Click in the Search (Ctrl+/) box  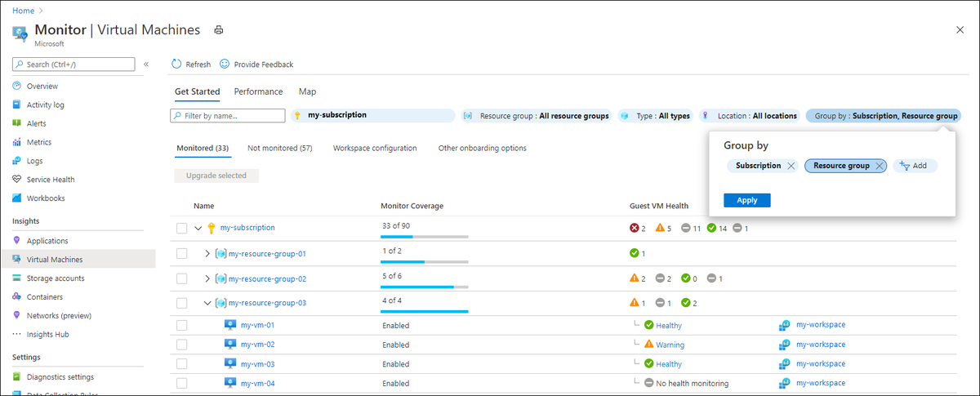pos(73,64)
